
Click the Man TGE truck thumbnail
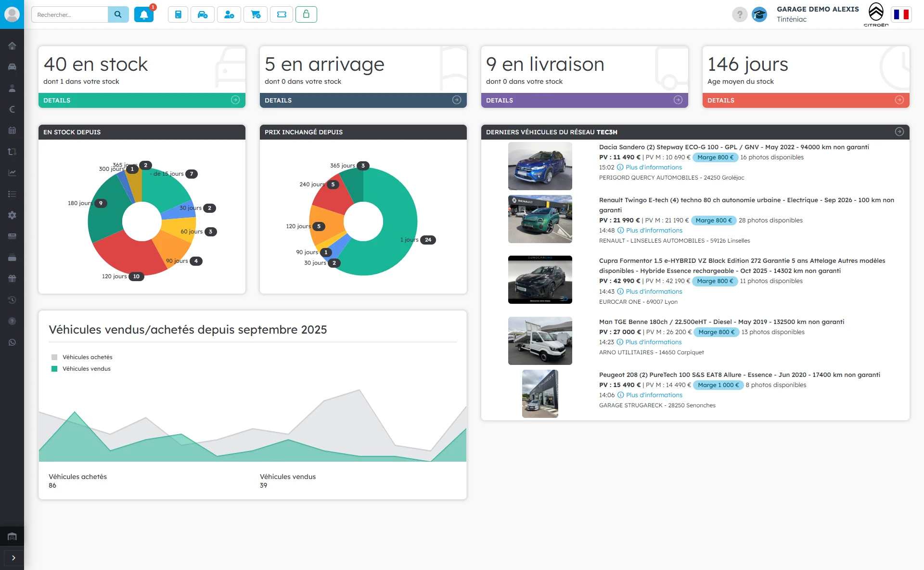[x=540, y=341]
